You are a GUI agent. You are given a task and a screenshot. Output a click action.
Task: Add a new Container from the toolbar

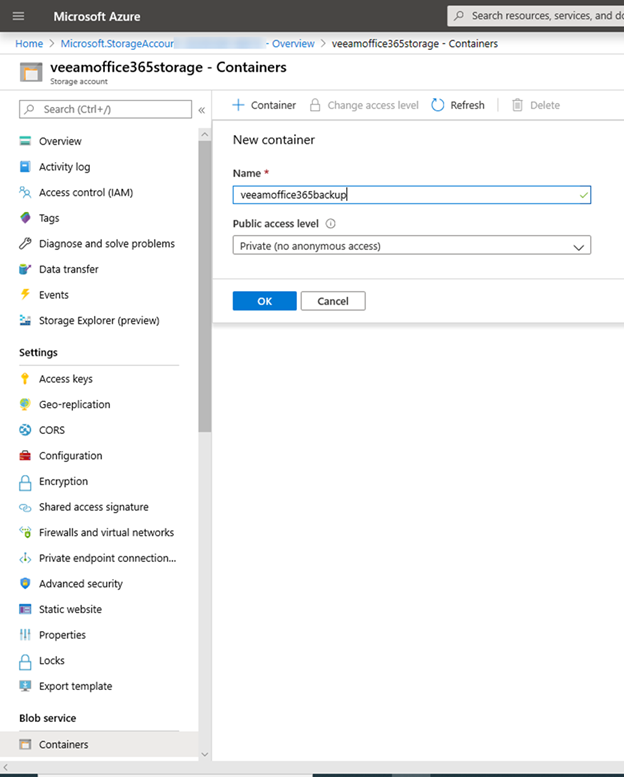click(x=264, y=106)
